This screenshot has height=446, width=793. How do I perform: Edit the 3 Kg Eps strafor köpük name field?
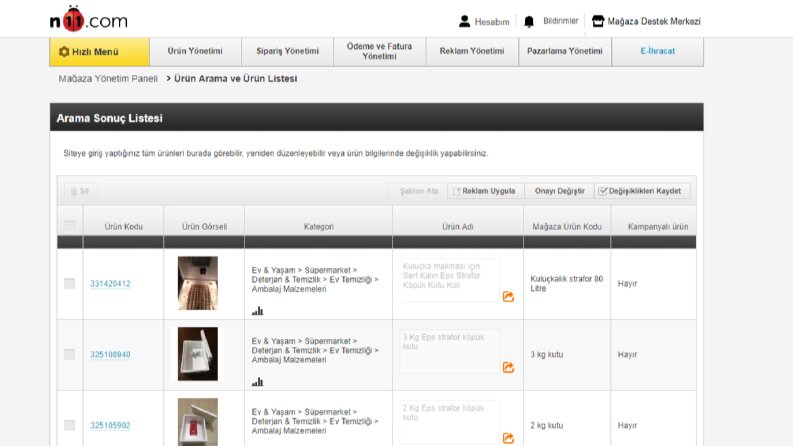449,351
